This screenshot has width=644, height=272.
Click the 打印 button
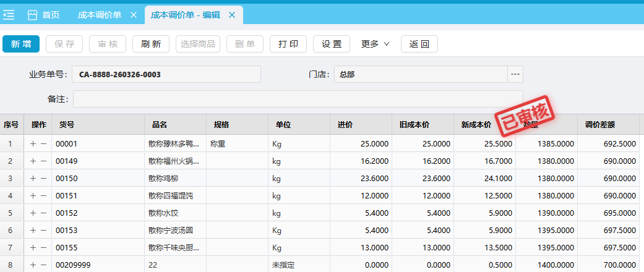(288, 44)
